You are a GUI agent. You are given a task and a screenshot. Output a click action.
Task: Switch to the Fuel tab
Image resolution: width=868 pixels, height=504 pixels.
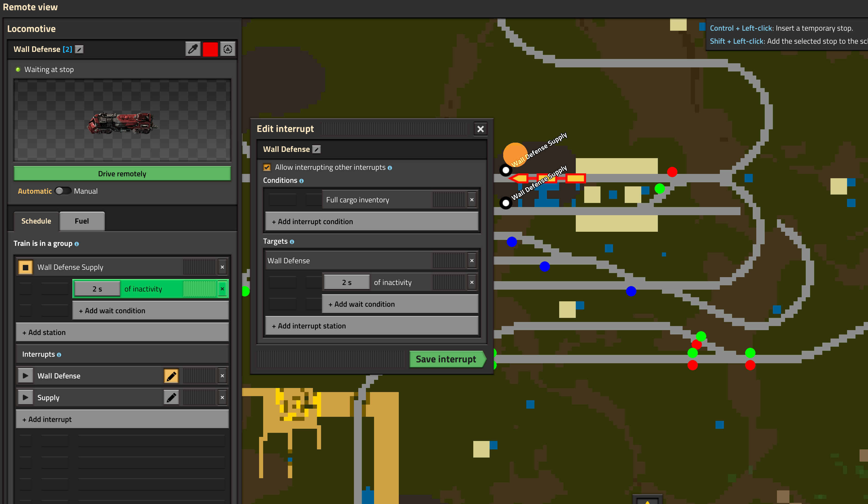[82, 221]
